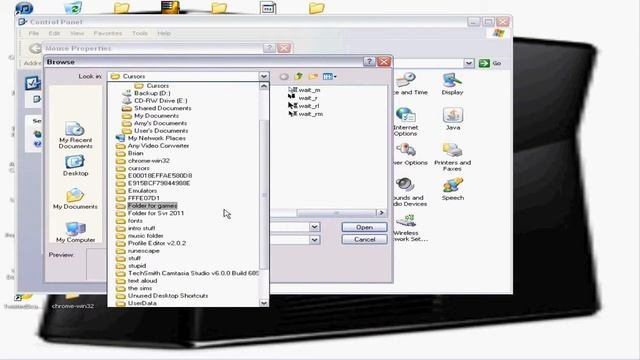Open Control Panel View menu
Image resolution: width=640 pixels, height=360 pixels.
(77, 33)
